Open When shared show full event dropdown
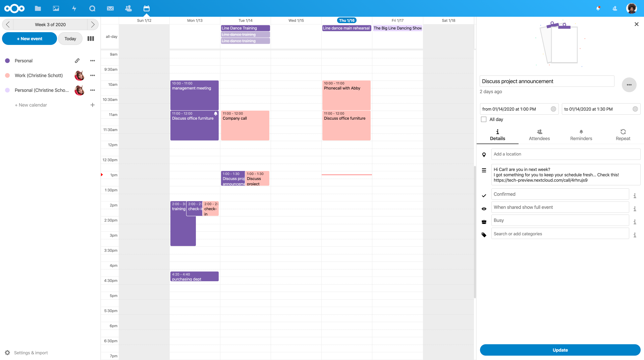 coord(560,207)
